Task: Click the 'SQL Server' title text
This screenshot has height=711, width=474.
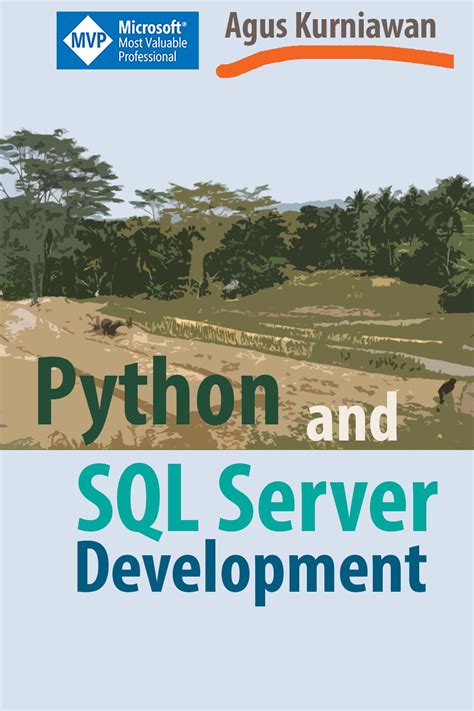Action: click(x=257, y=501)
